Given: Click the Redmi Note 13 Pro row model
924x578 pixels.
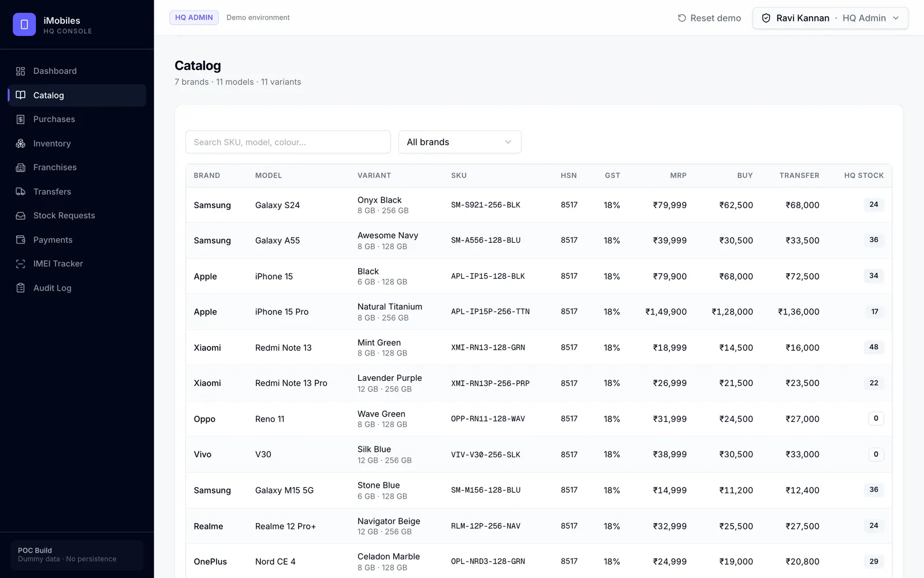Looking at the screenshot, I should pos(291,383).
